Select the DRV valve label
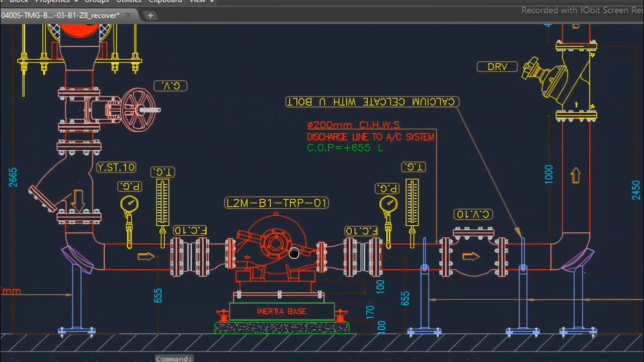 [497, 66]
